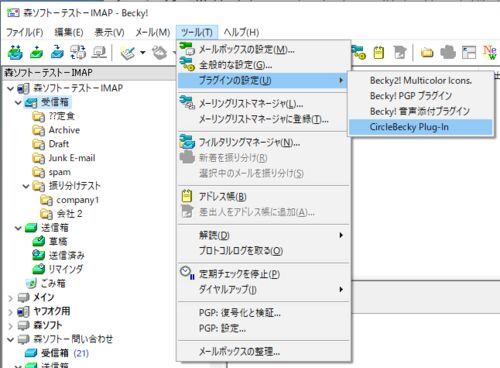Viewport: 500px width, 368px height.
Task: Select Becky! 音声添付プラグイン entry
Action: pyautogui.click(x=421, y=111)
